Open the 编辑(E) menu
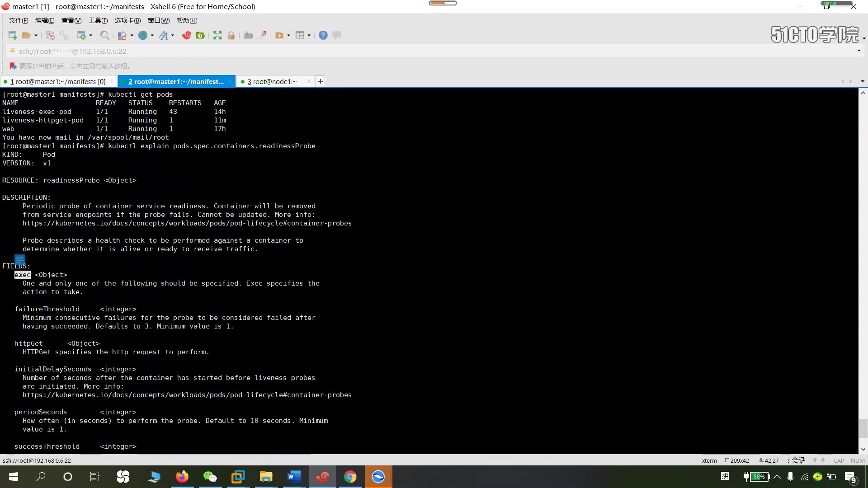Viewport: 868px width, 488px height. [x=45, y=20]
